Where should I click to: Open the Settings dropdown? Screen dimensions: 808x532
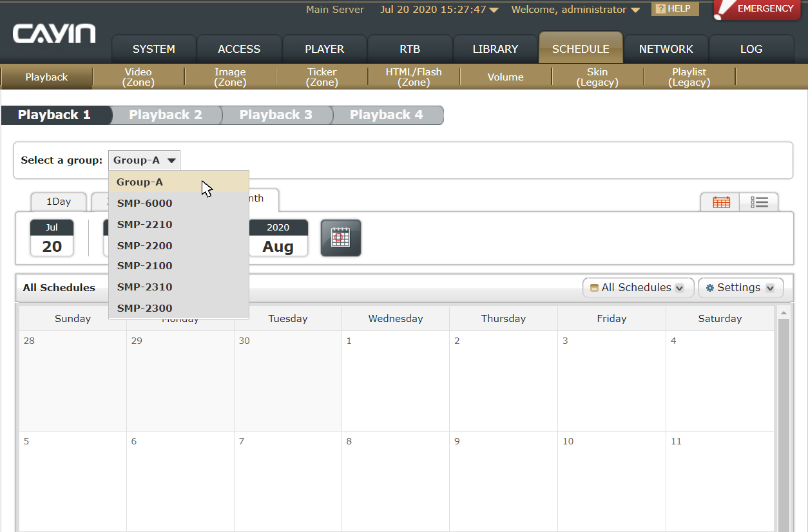click(741, 288)
